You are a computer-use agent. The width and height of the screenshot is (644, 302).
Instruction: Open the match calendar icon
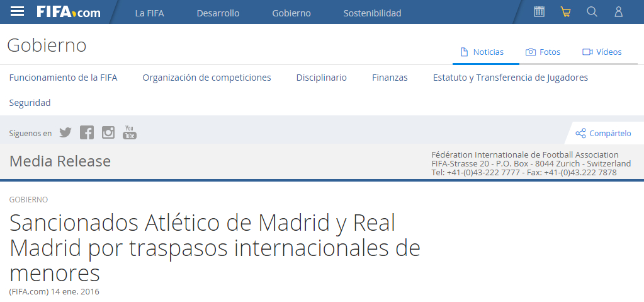[539, 11]
